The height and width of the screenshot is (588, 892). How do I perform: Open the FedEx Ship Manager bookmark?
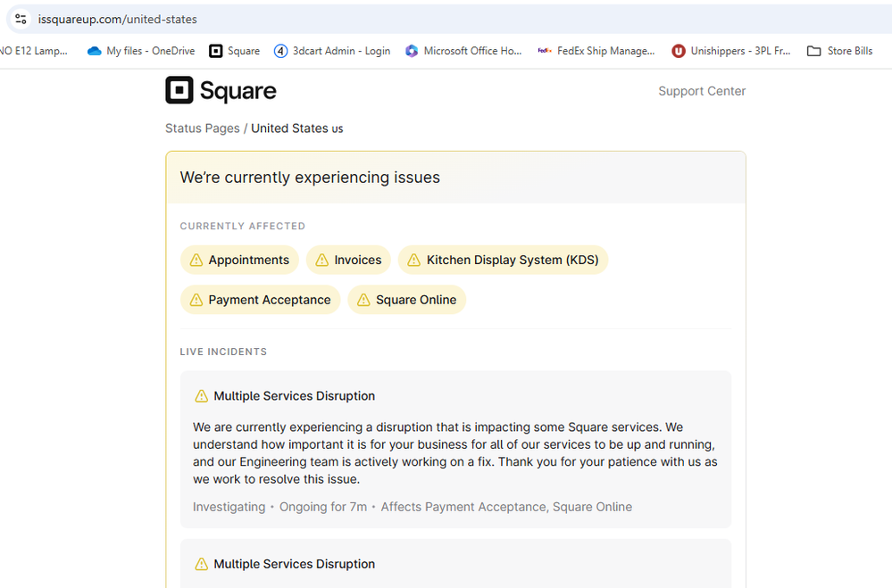(596, 51)
